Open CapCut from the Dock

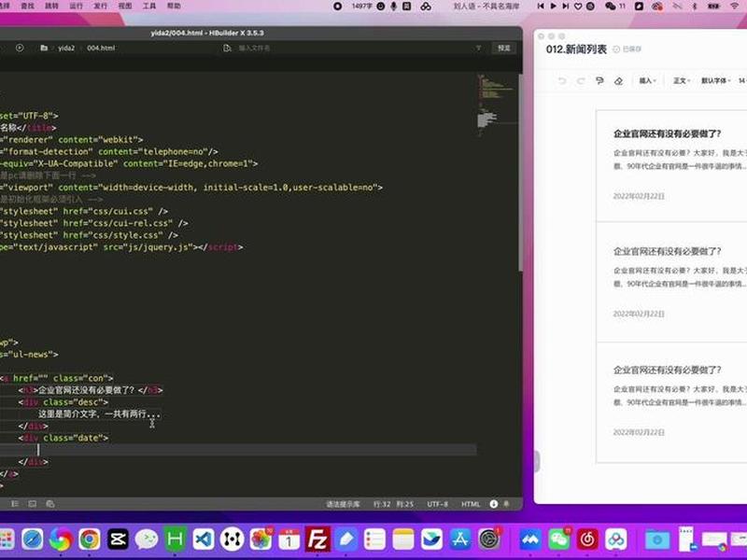point(118,539)
